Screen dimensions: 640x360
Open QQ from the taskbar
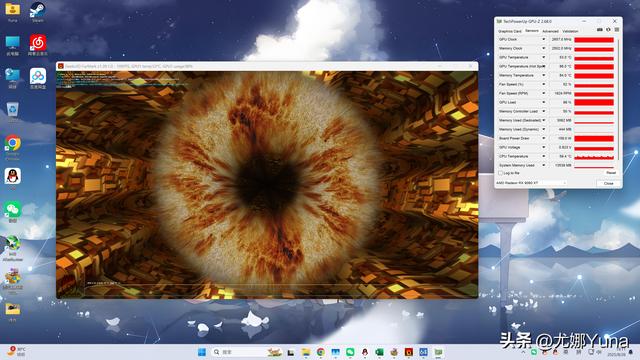coord(365,352)
